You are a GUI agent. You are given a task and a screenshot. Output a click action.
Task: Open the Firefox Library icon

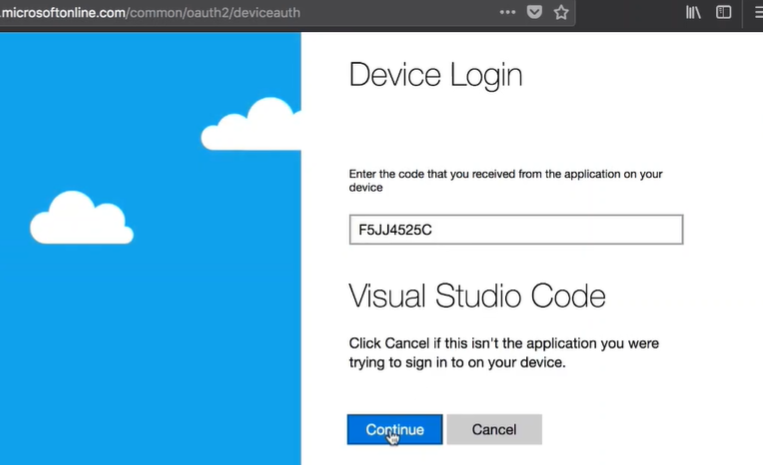click(693, 13)
